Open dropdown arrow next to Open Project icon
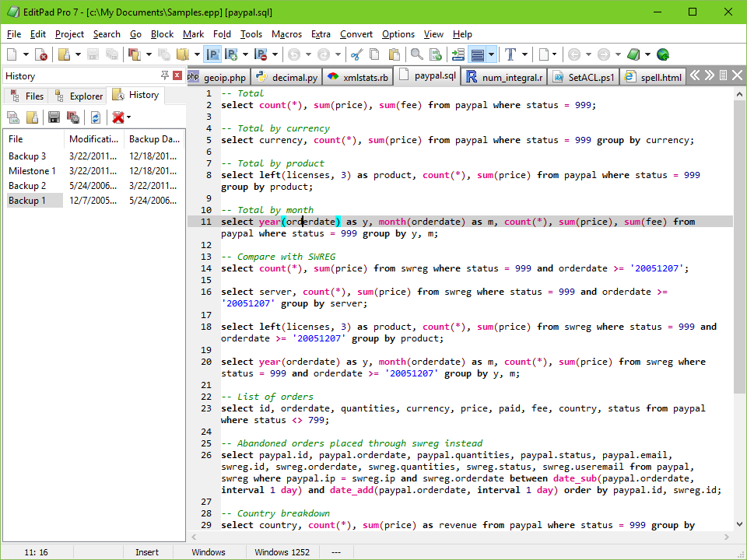747x560 pixels. (x=149, y=54)
